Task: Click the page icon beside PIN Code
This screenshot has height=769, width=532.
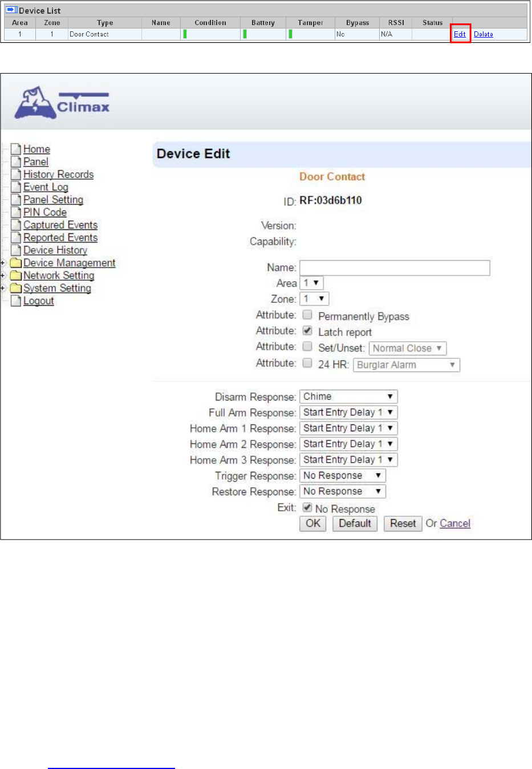Action: [x=16, y=212]
